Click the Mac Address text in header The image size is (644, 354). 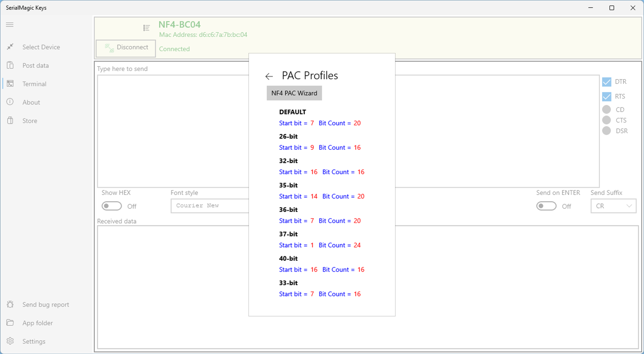click(x=203, y=35)
